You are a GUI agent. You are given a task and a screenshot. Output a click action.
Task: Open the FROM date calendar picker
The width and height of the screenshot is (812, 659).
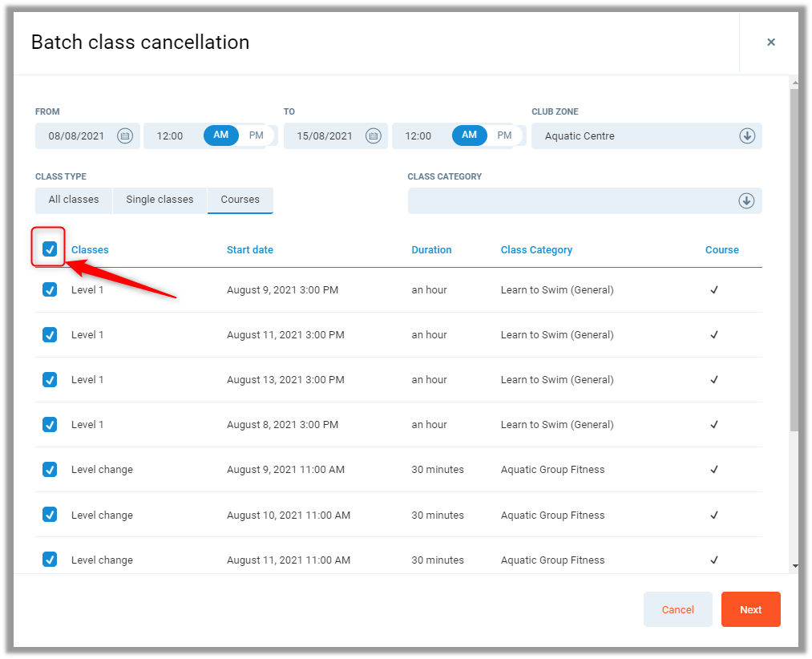[124, 136]
